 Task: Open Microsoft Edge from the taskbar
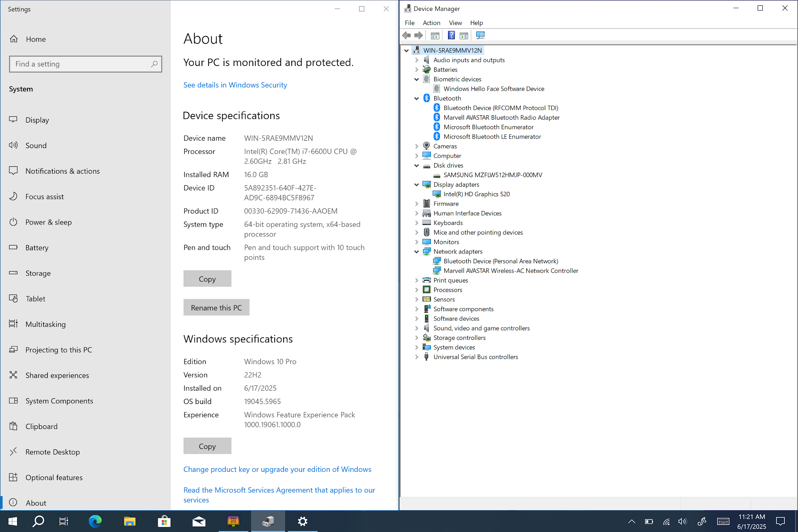pos(95,521)
